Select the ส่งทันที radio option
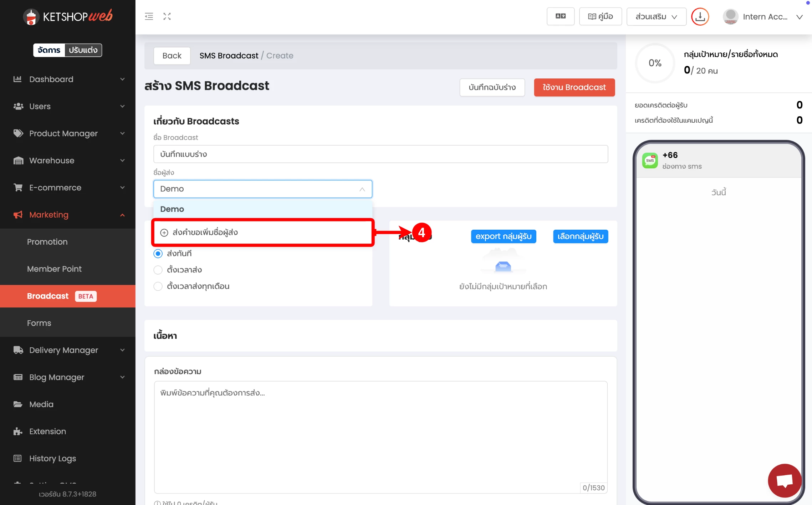The height and width of the screenshot is (505, 812). click(158, 254)
